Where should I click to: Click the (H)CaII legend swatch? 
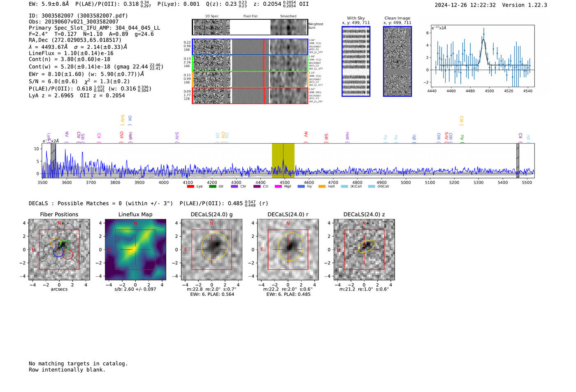372,186
